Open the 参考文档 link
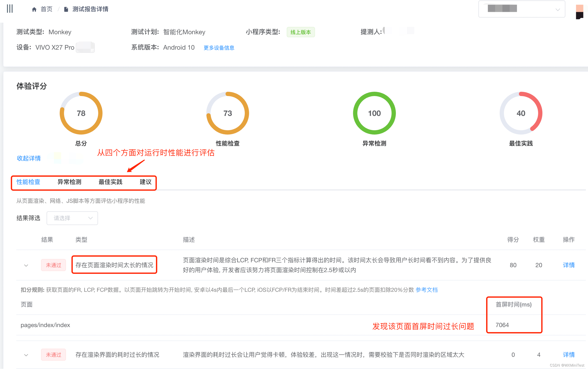Viewport: 588px width, 369px height. 426,290
